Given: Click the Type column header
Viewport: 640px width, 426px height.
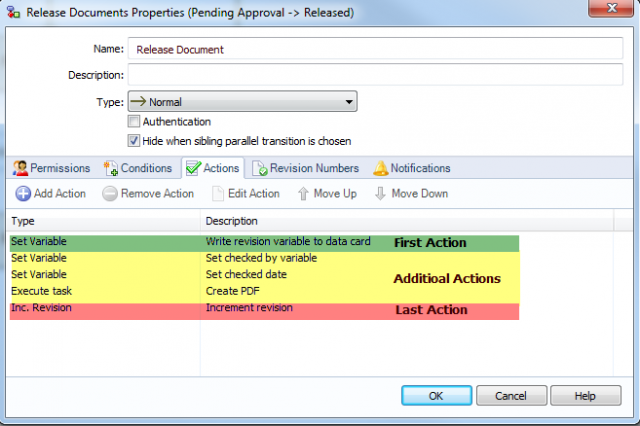Looking at the screenshot, I should (x=103, y=221).
